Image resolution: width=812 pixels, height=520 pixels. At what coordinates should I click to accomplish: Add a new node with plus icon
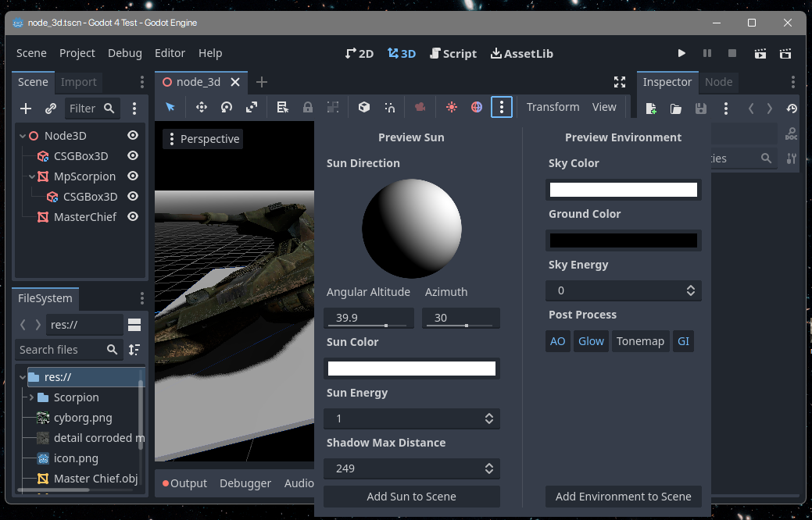[25, 109]
